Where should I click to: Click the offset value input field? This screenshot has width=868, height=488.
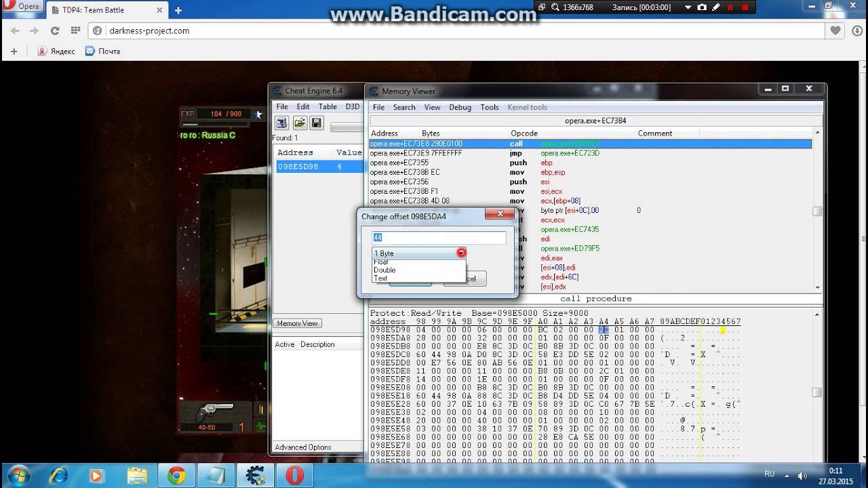point(439,238)
